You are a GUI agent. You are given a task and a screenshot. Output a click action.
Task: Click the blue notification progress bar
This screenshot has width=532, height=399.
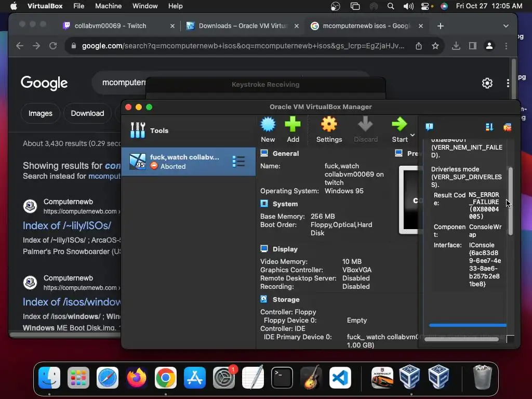[468, 325]
